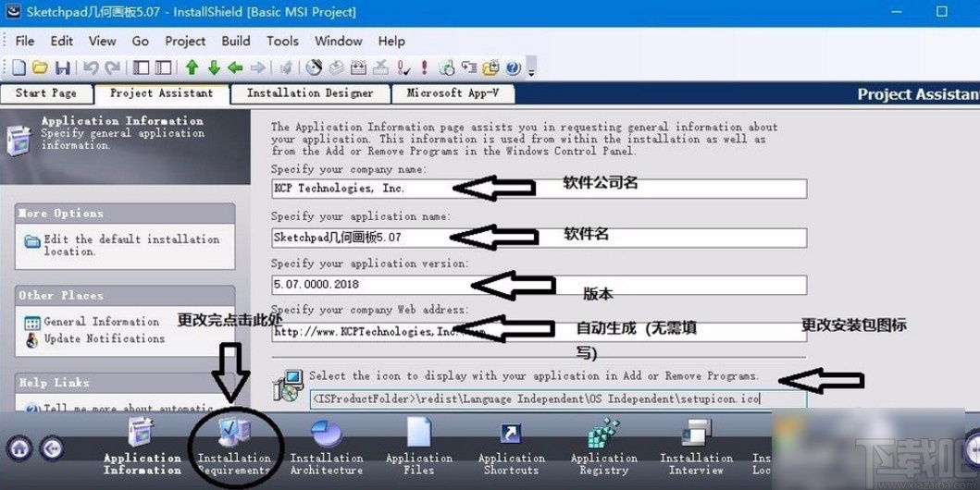Open the View menu
The image size is (980, 490).
click(103, 42)
